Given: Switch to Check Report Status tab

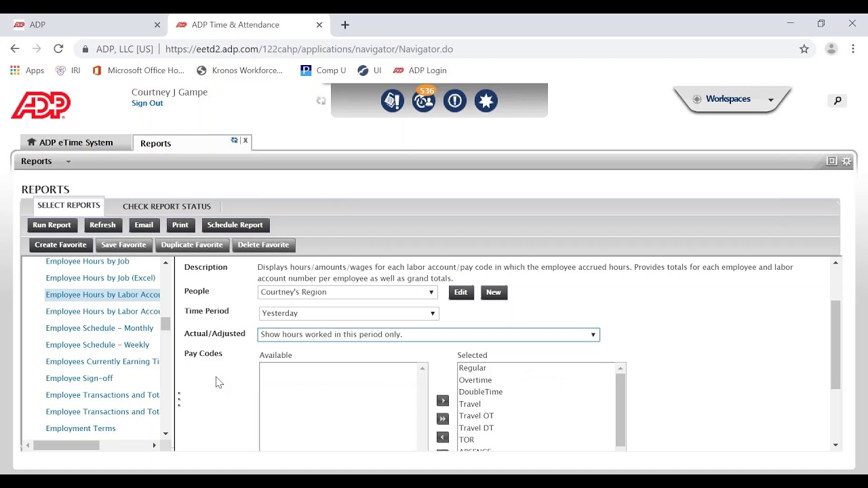Looking at the screenshot, I should click(167, 207).
